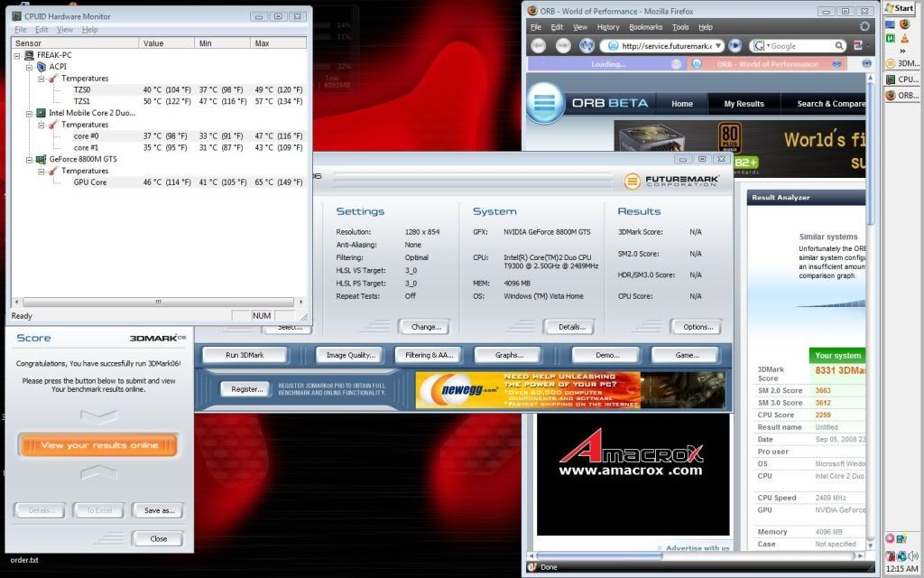This screenshot has height=578, width=924.
Task: Click Register... button in 3DMark
Action: point(246,389)
